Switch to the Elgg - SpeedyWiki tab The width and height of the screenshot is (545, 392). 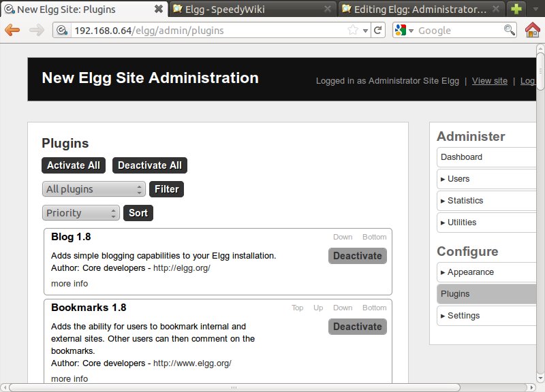(x=252, y=10)
